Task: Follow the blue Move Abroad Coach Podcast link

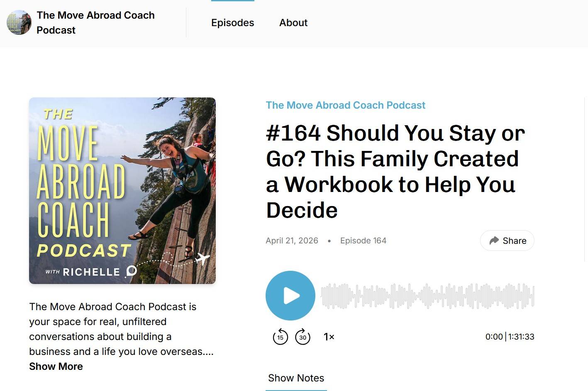Action: [x=345, y=105]
